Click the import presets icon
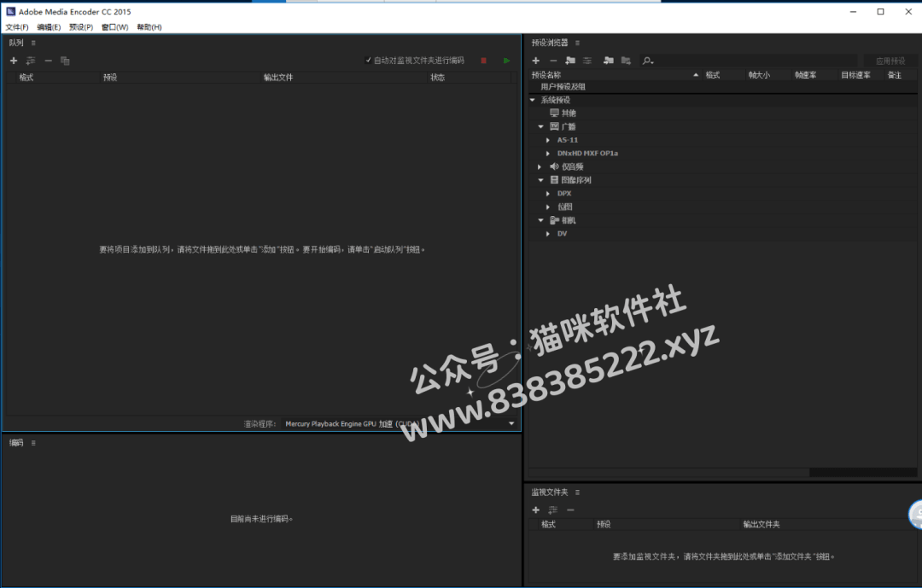Viewport: 922px width, 588px height. click(609, 61)
